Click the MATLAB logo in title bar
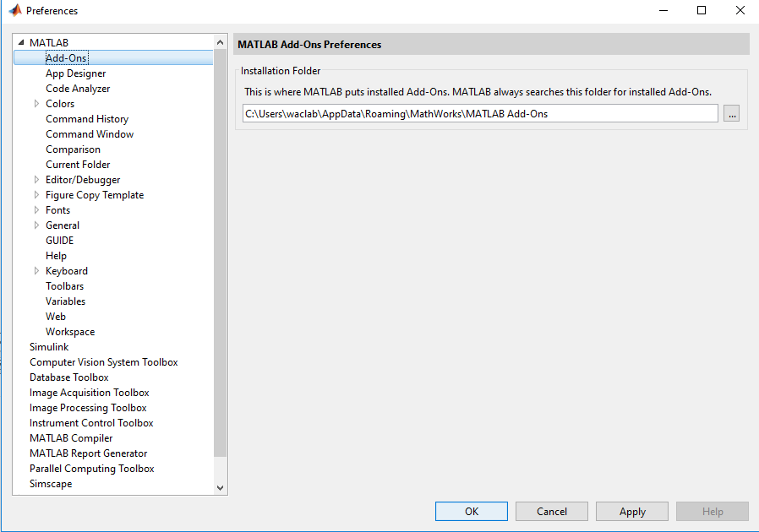Screen dimensions: 759x532 pos(15,10)
